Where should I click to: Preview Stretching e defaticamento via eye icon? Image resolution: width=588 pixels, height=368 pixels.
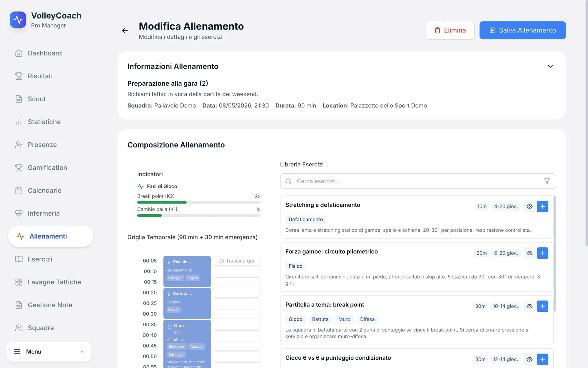[529, 206]
